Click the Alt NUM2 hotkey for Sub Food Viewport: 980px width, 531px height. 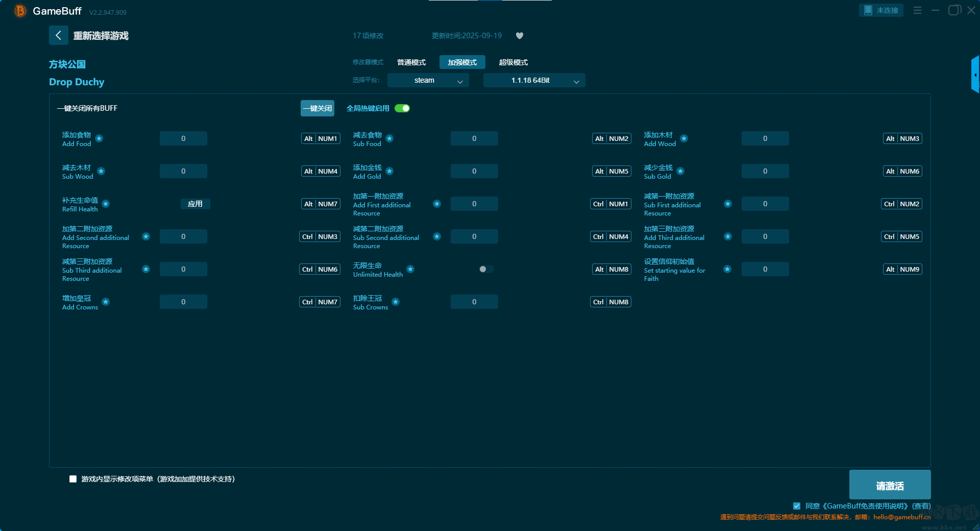pos(611,138)
